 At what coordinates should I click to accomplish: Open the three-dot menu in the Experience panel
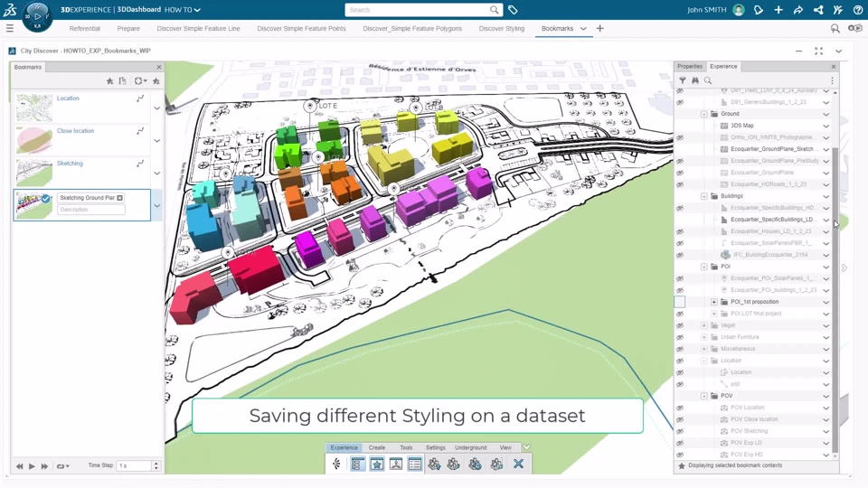tap(832, 80)
